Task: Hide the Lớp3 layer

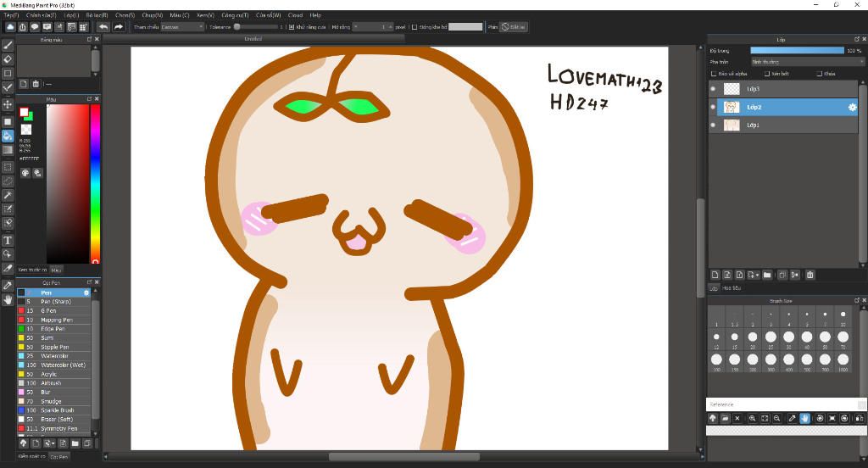Action: pos(713,89)
